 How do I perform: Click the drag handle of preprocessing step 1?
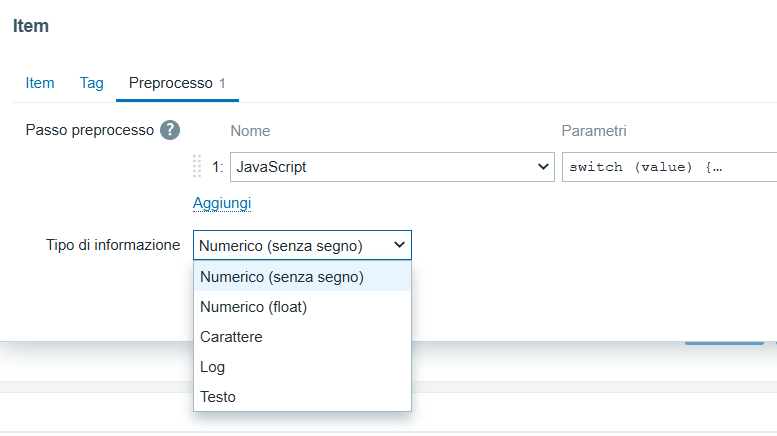click(197, 167)
